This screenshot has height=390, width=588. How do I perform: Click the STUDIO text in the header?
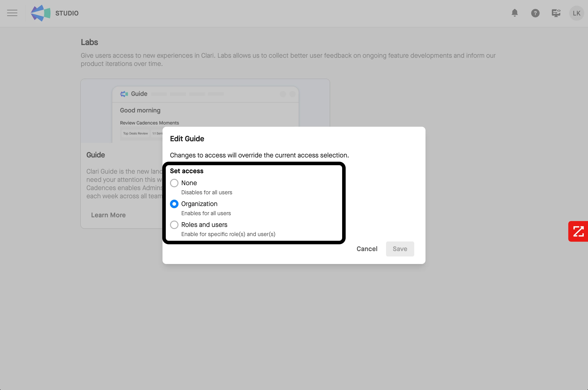(67, 13)
